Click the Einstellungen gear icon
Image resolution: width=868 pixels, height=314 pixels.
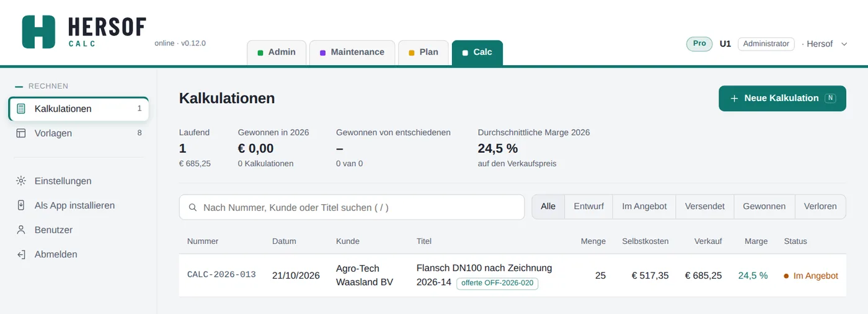(x=21, y=181)
